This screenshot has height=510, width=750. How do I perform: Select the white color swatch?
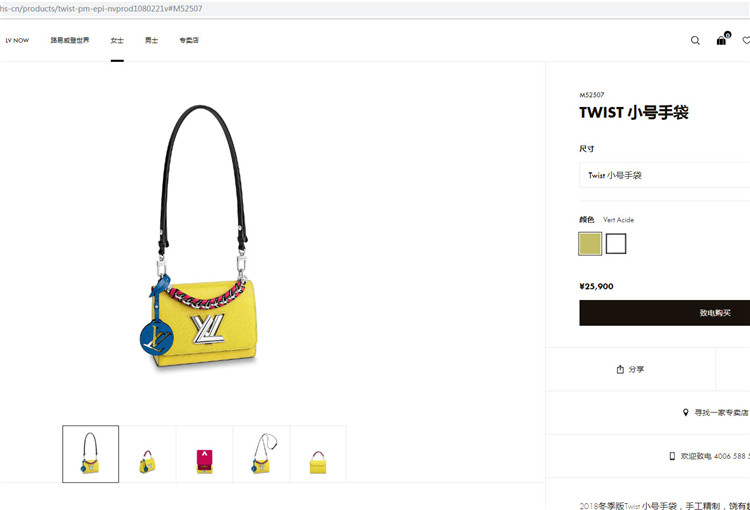(616, 244)
